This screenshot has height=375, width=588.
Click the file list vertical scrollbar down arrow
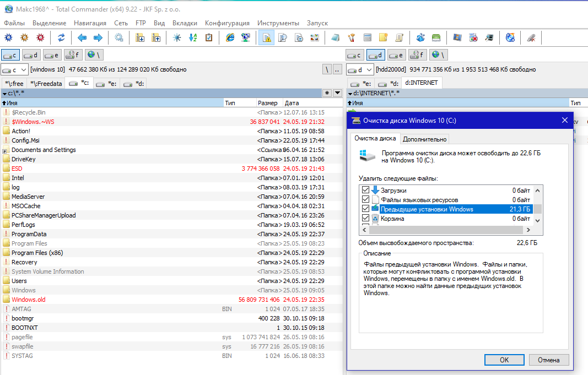[x=537, y=219]
